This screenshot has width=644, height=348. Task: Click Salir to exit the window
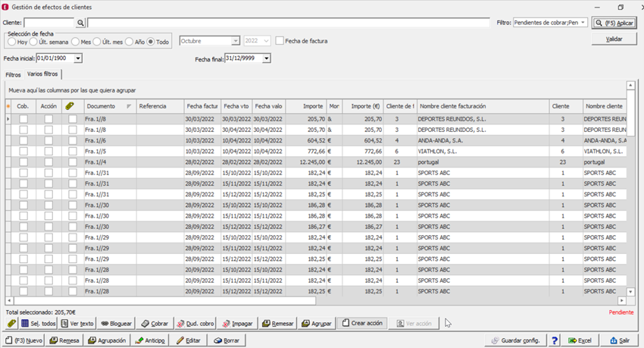click(620, 340)
